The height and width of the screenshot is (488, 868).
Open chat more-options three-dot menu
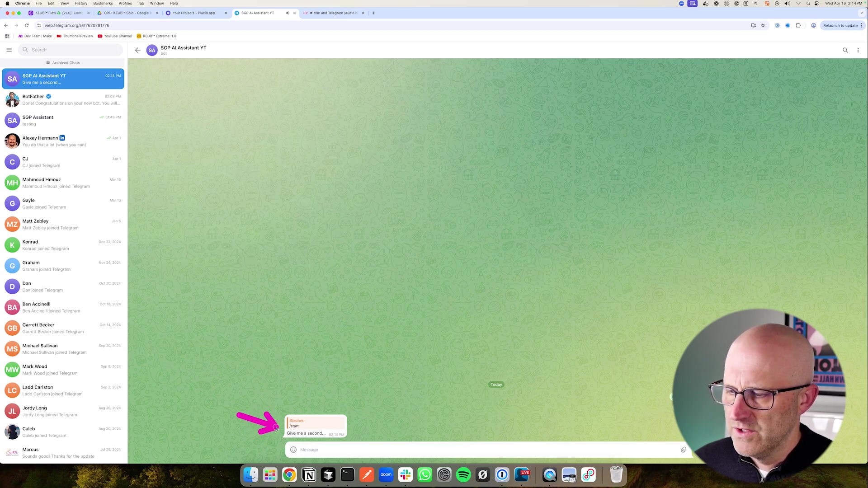858,50
